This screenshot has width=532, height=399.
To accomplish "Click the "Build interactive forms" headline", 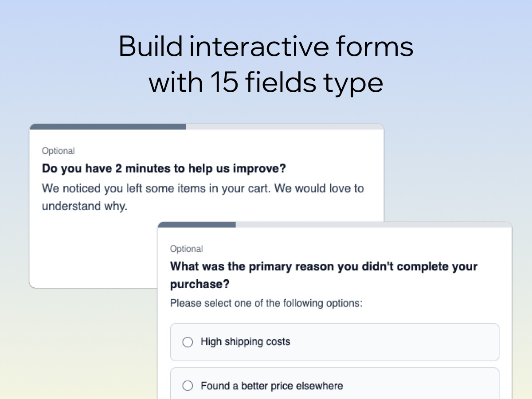I will pyautogui.click(x=266, y=47).
